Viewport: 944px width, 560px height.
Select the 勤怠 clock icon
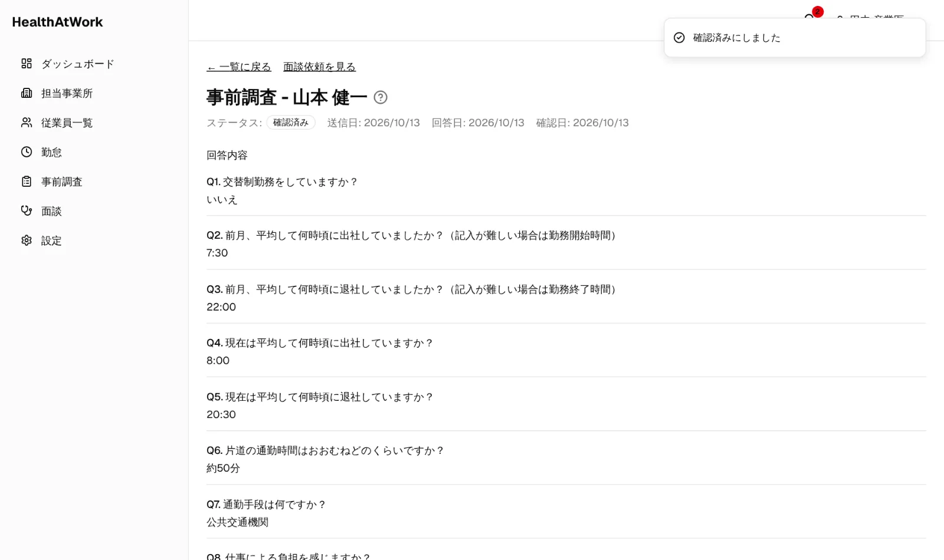(27, 152)
